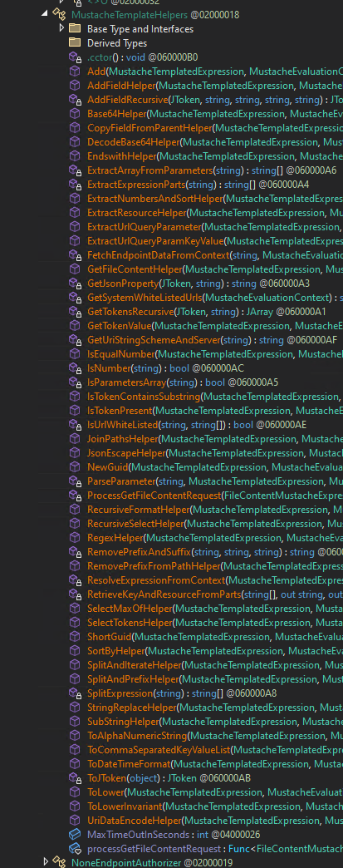343x868 pixels.
Task: Click the UriDataEncodeHelper method icon
Action: coord(75,821)
